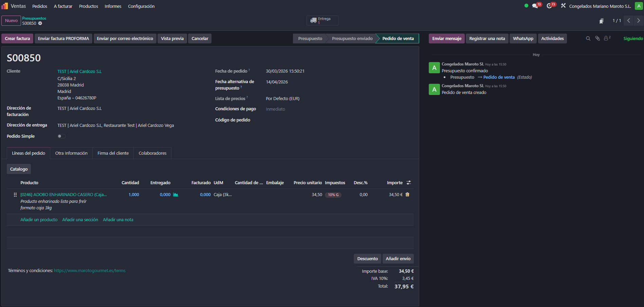Click the gear icon next to S00850

tap(40, 23)
